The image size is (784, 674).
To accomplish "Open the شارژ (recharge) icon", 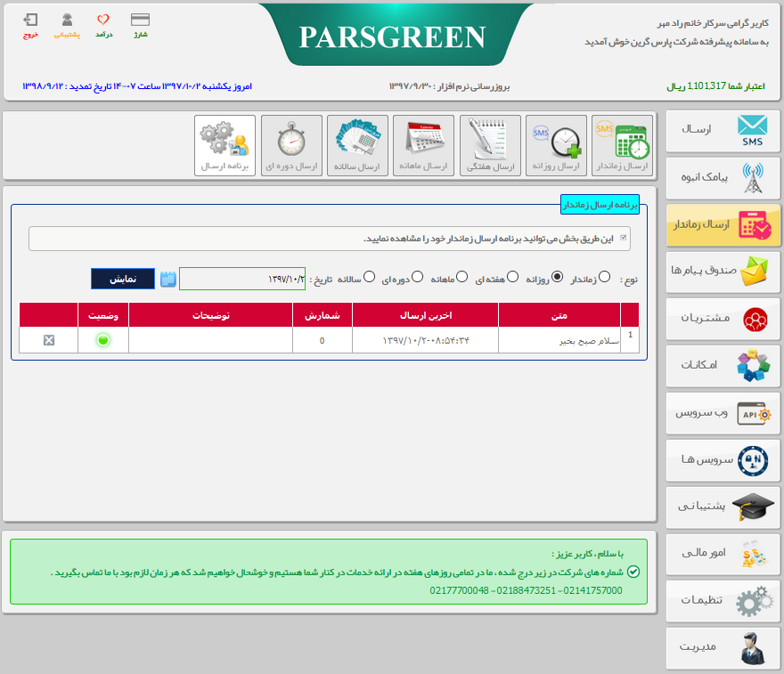I will point(139,24).
